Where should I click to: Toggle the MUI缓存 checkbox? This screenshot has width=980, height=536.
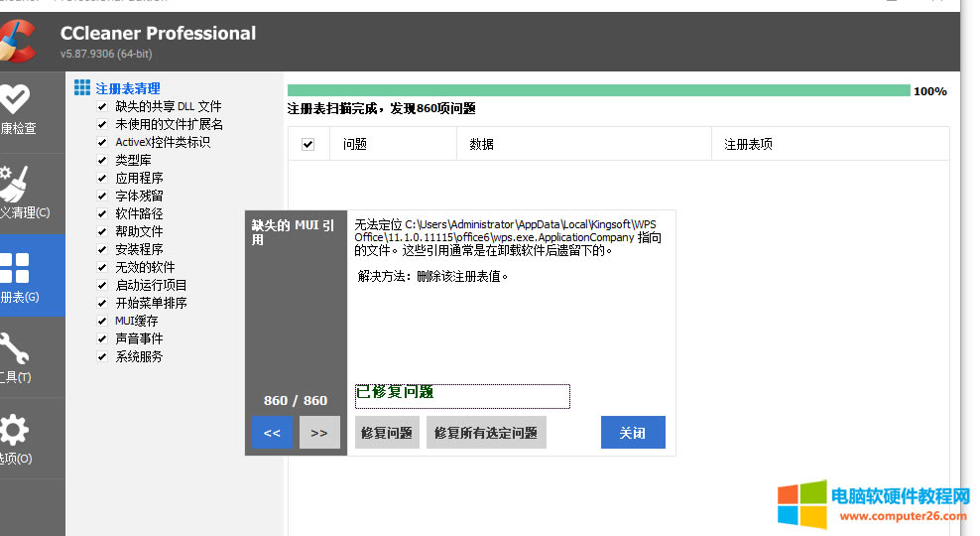[x=102, y=321]
